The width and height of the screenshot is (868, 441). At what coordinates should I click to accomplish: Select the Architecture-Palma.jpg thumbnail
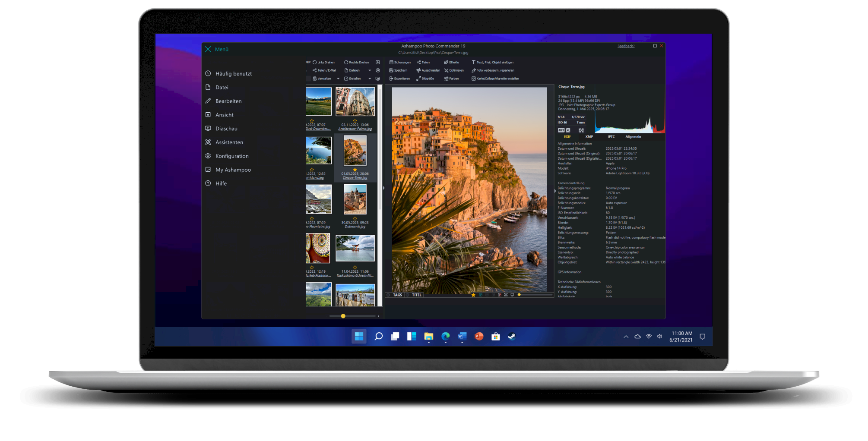355,101
